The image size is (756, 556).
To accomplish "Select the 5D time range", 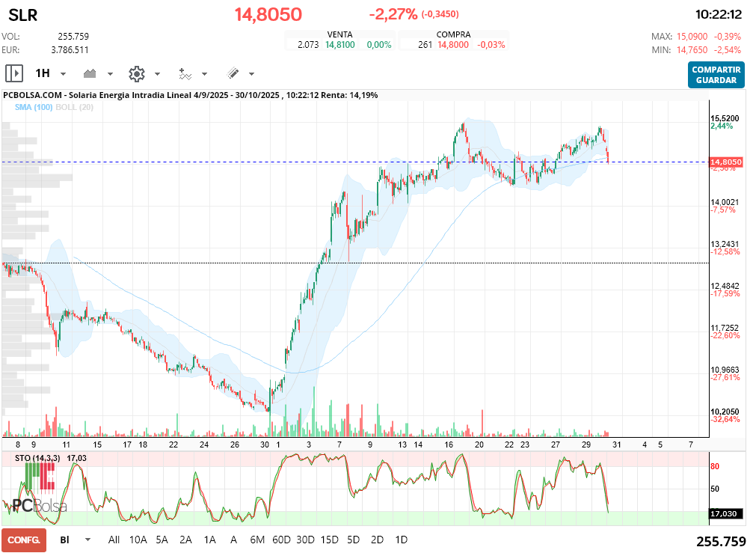I will point(354,540).
